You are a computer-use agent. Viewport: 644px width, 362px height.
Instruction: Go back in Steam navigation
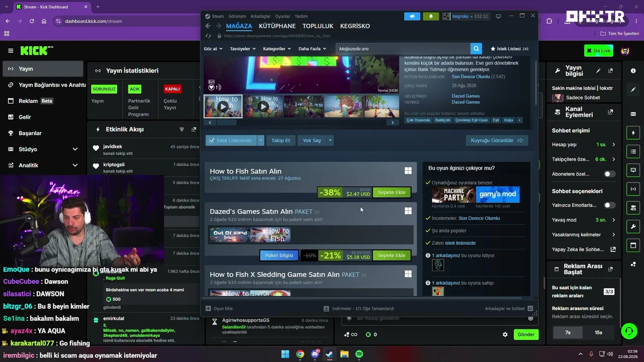[208, 26]
